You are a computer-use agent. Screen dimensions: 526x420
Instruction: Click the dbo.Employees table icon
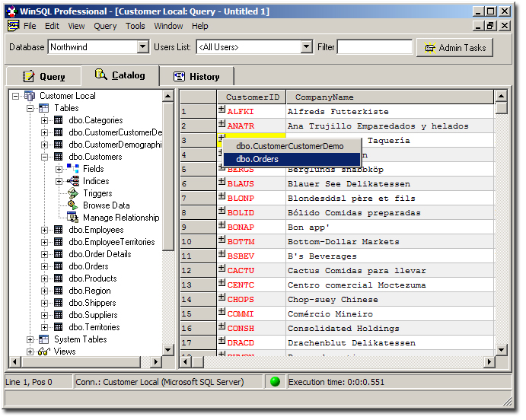(59, 230)
